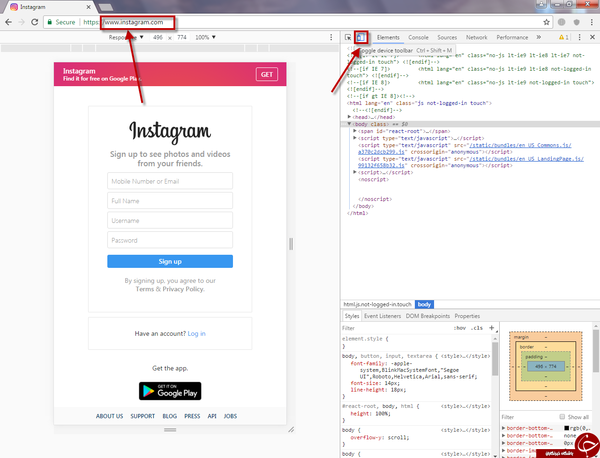Click the Styles pane vertical scrollbar
The width and height of the screenshot is (600, 458).
pyautogui.click(x=495, y=359)
